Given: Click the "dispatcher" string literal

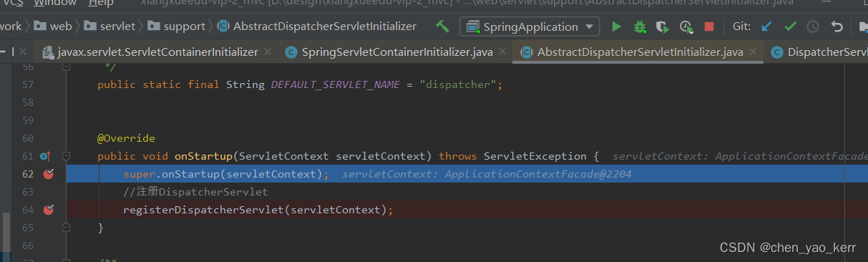Looking at the screenshot, I should 458,84.
